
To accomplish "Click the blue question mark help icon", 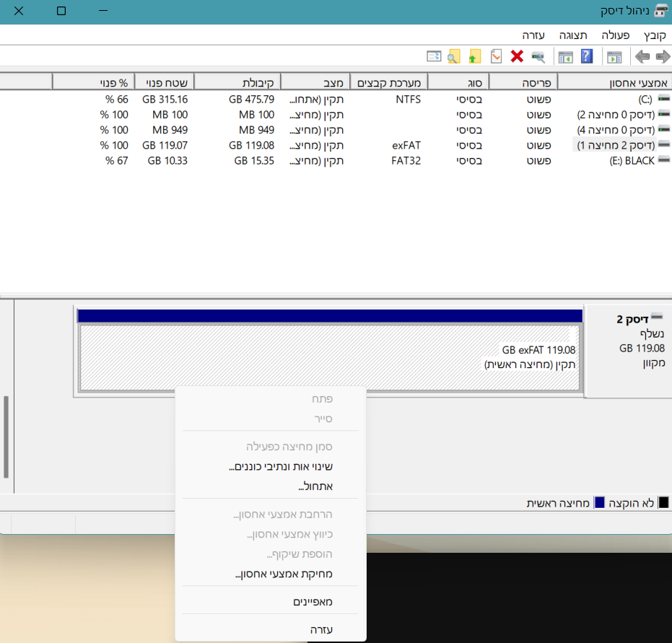I will point(586,56).
